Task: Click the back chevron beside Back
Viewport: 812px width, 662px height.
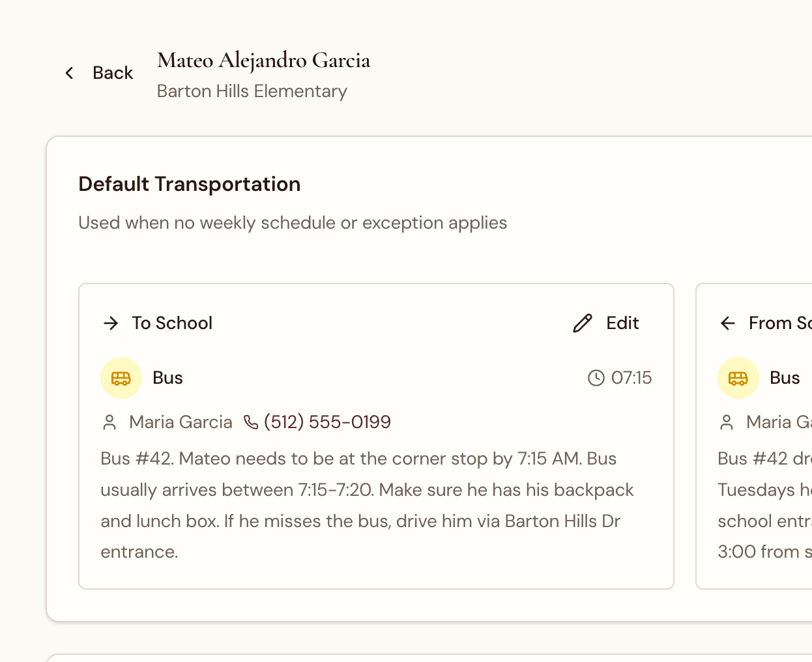Action: pos(69,72)
